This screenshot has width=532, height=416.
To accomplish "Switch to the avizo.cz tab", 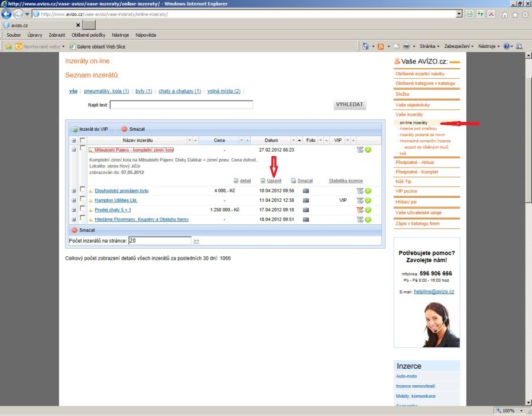I will (x=41, y=25).
